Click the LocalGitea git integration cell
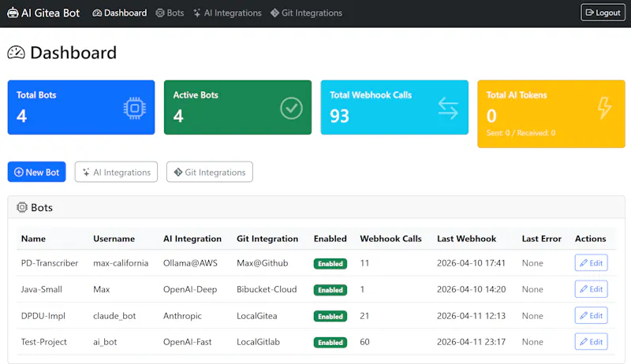631x364 pixels. tap(257, 316)
